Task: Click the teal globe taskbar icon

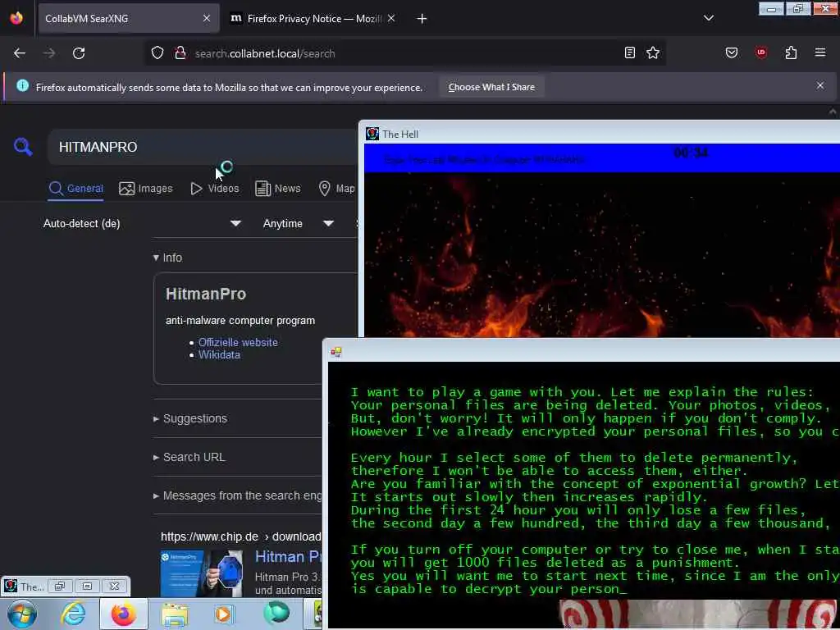Action: (276, 614)
